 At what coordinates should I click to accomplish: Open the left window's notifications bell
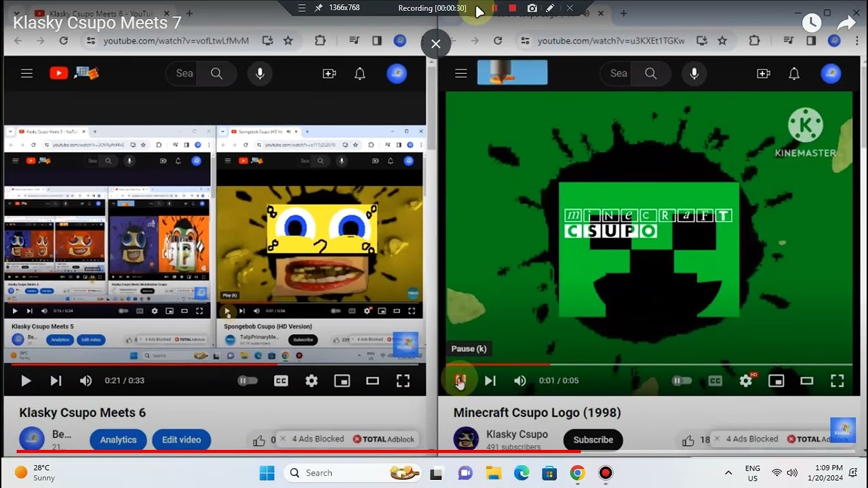point(360,73)
